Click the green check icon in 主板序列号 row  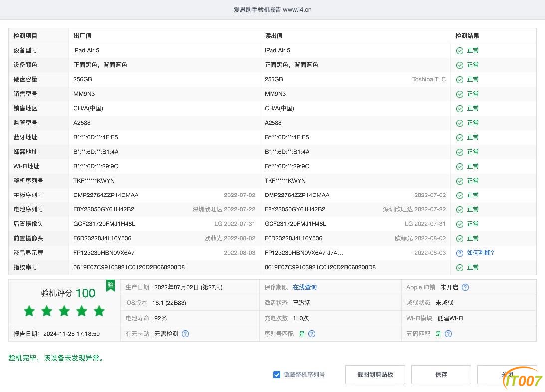coord(460,196)
